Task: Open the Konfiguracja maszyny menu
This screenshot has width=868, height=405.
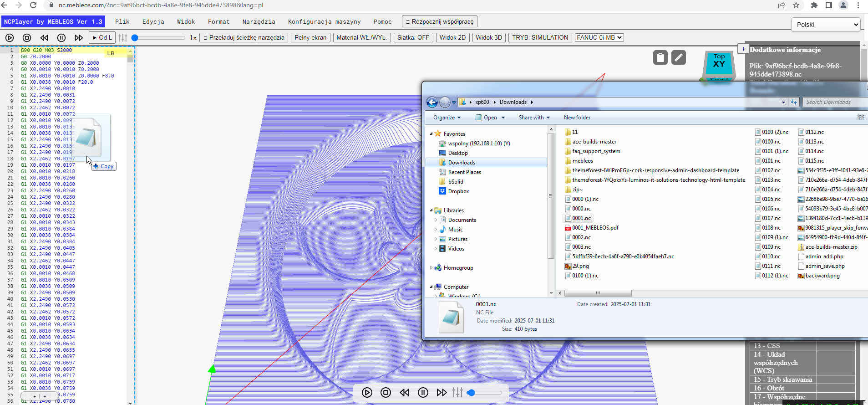Action: [325, 21]
